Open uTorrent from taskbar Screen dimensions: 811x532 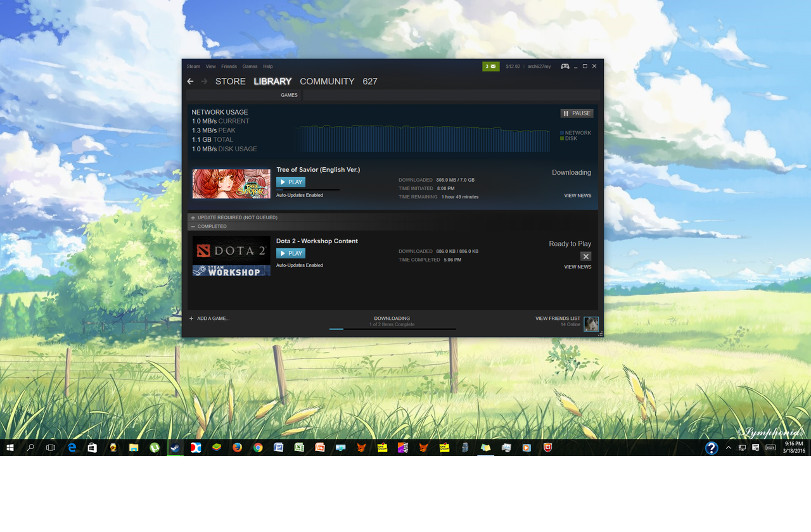(x=155, y=447)
